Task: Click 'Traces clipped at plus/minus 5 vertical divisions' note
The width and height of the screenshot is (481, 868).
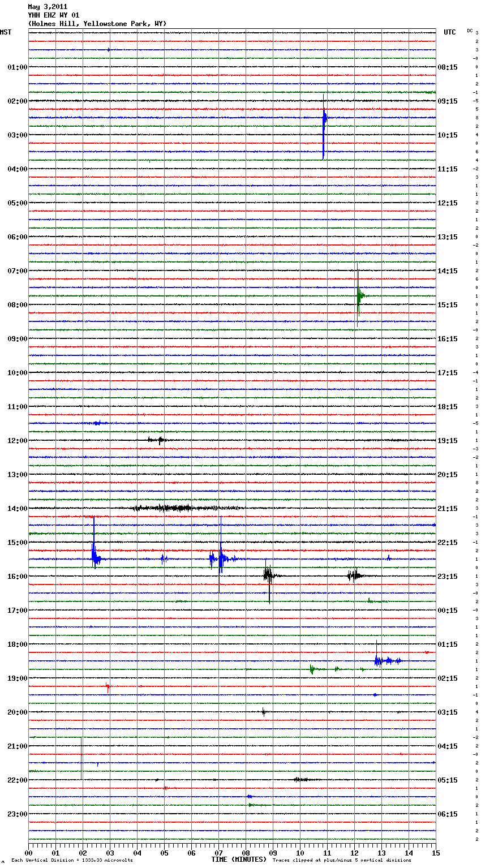Action: click(342, 861)
